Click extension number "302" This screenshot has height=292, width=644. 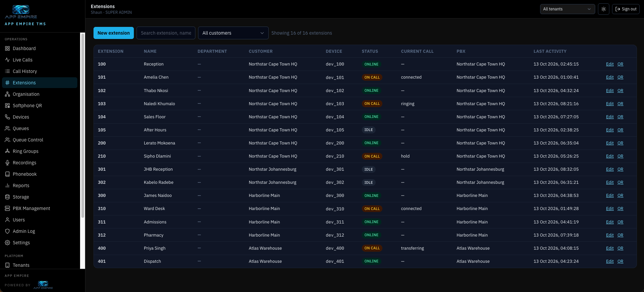click(102, 182)
